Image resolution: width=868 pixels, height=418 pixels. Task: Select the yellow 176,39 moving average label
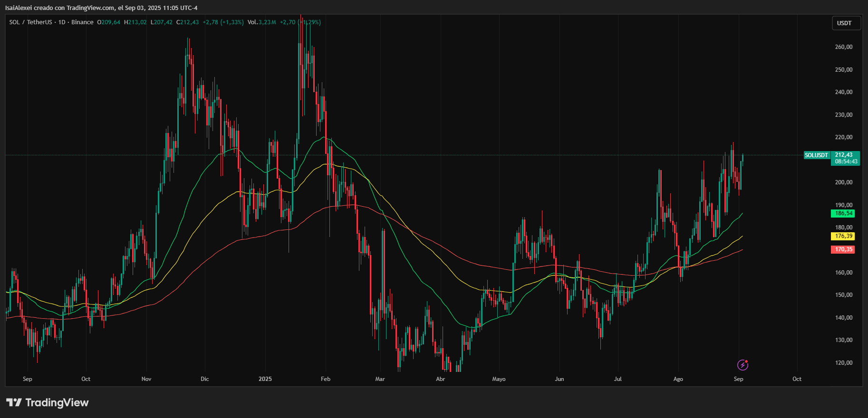844,236
